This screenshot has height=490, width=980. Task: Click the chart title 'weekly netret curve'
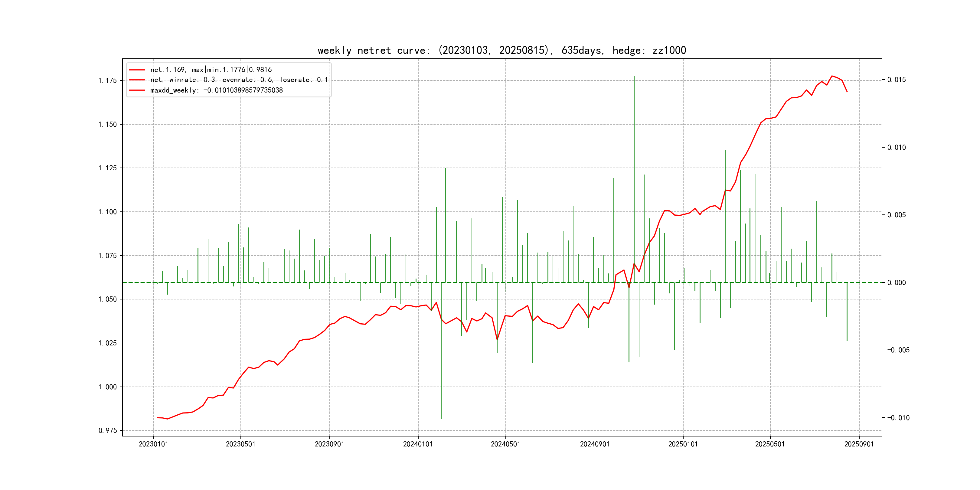point(501,50)
